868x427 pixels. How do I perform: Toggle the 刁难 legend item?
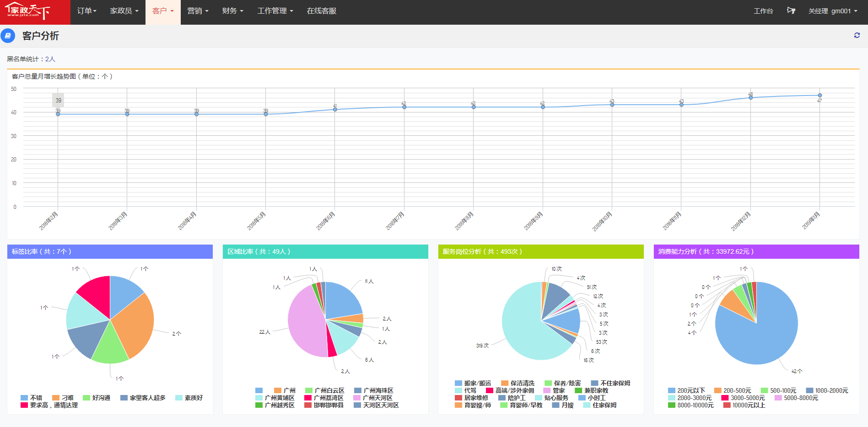[63, 398]
